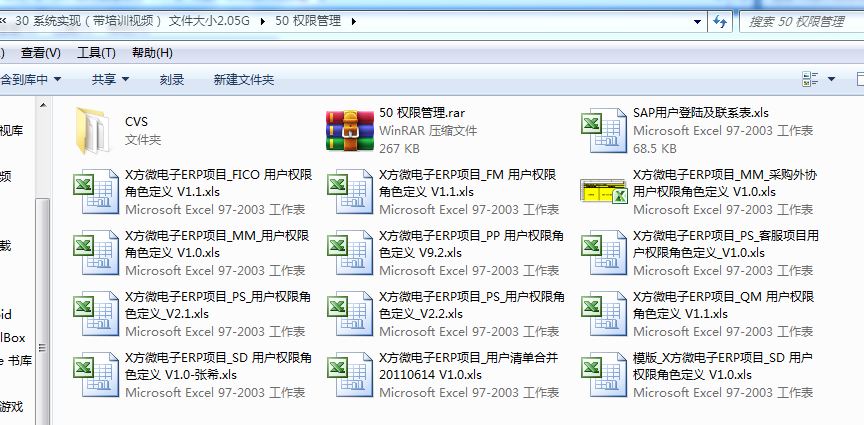
Task: Click the PP 用户权限角色定义 V9.2.xls name
Action: (x=472, y=244)
